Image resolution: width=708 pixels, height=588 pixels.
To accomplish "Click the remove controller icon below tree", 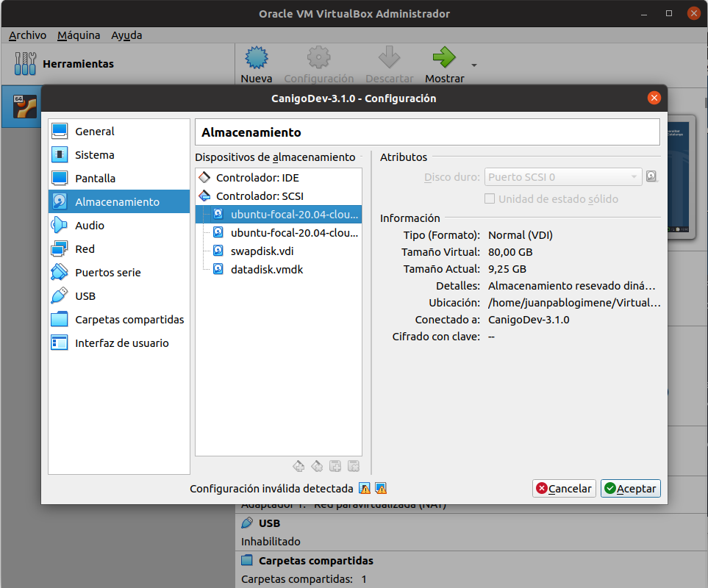I will [x=317, y=466].
